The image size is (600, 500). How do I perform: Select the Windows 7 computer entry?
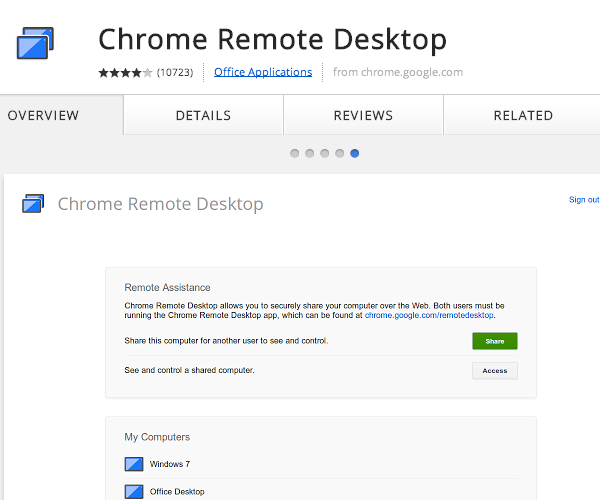(x=321, y=464)
